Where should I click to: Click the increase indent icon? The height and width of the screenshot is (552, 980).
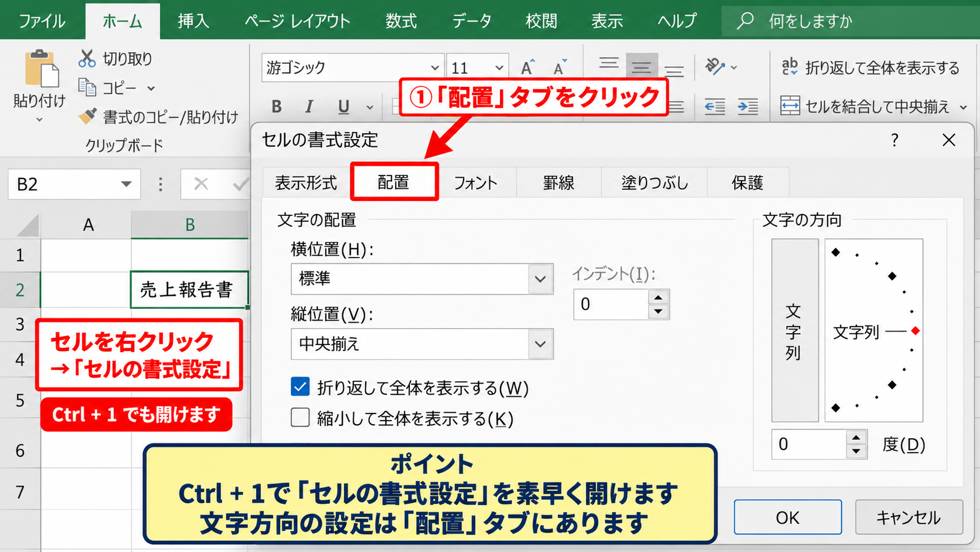pyautogui.click(x=748, y=106)
